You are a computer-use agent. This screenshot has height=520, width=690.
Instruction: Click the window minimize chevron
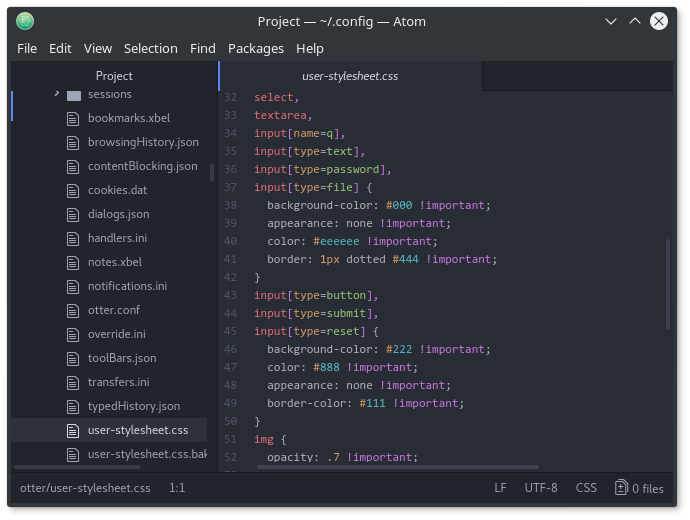point(610,21)
